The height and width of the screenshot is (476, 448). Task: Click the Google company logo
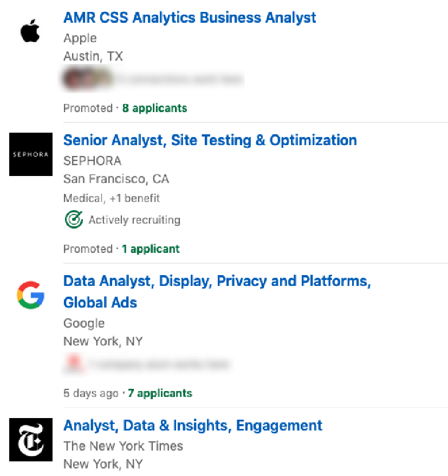pyautogui.click(x=31, y=295)
